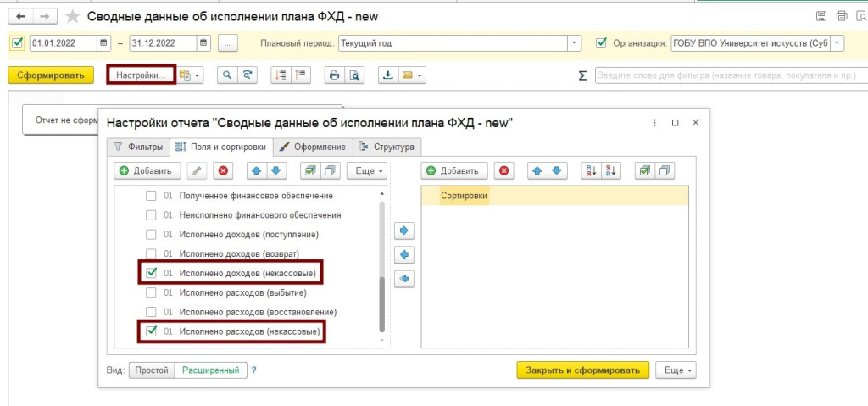The image size is (868, 406).
Task: Click the favorites star icon beside report title
Action: coord(73,16)
